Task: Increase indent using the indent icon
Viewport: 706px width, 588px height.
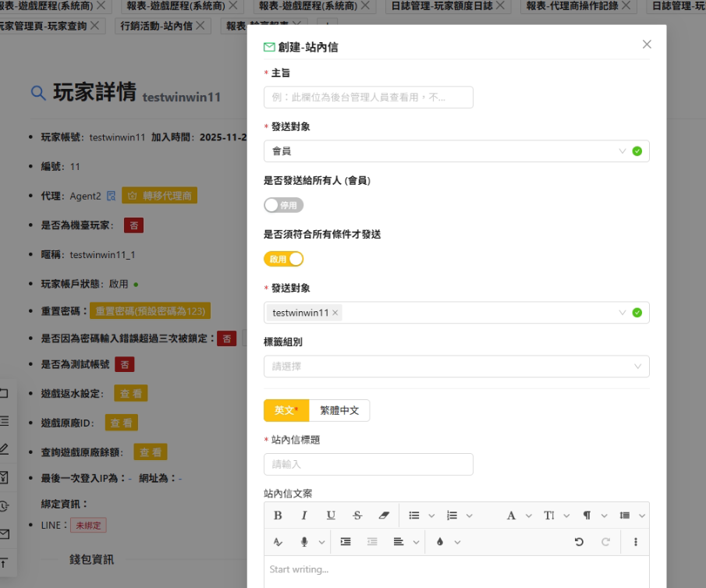Action: [346, 542]
